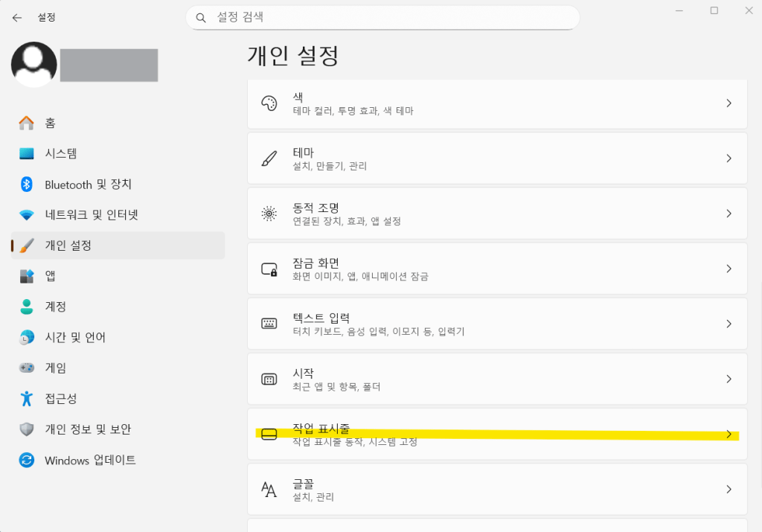Click the 게임 controller icon

click(x=27, y=368)
